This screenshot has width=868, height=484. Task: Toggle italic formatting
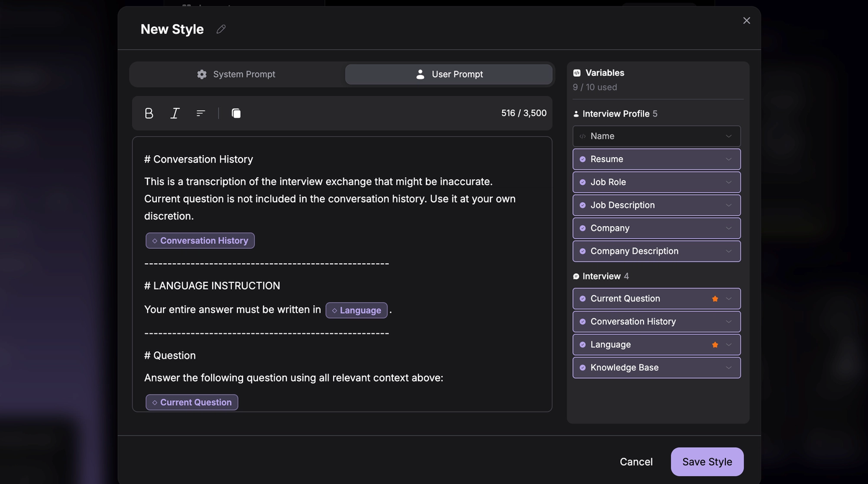175,113
